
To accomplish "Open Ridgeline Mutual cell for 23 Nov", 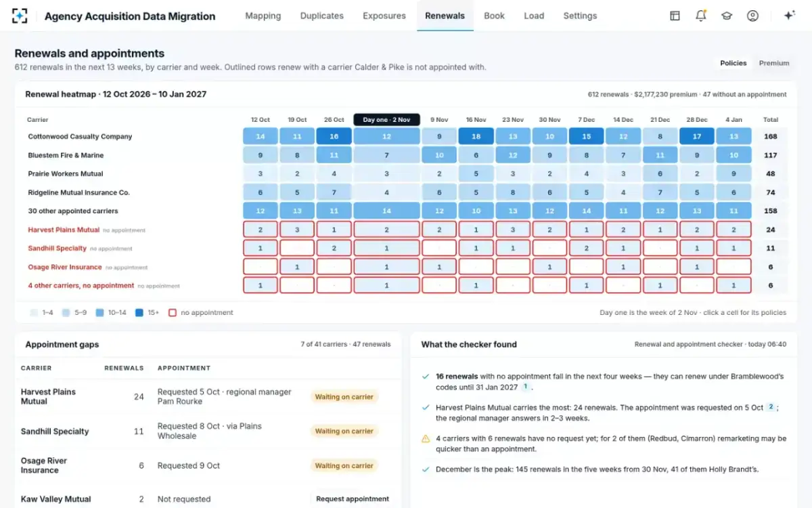I will 513,192.
